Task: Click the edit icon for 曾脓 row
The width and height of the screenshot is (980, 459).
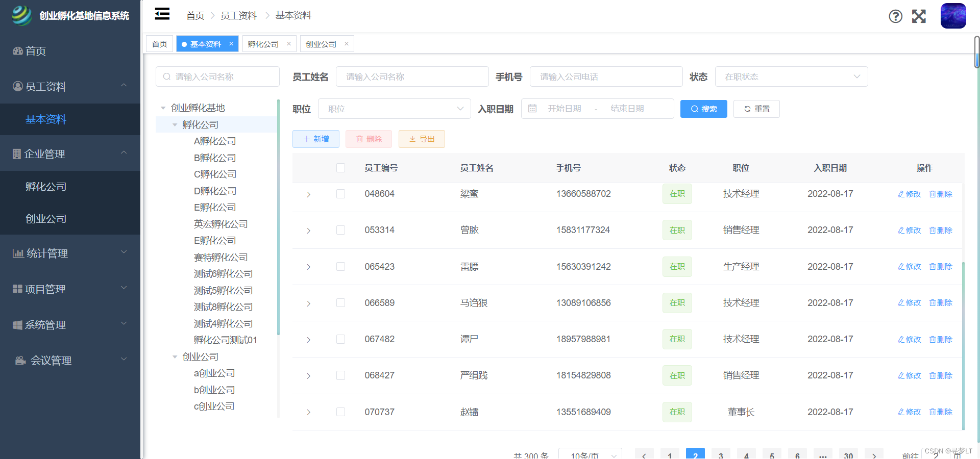Action: [901, 231]
